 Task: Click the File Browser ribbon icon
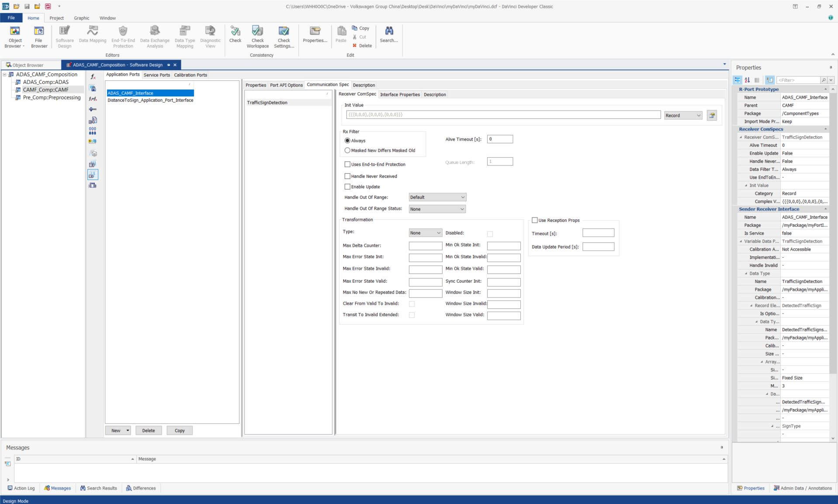tap(39, 31)
